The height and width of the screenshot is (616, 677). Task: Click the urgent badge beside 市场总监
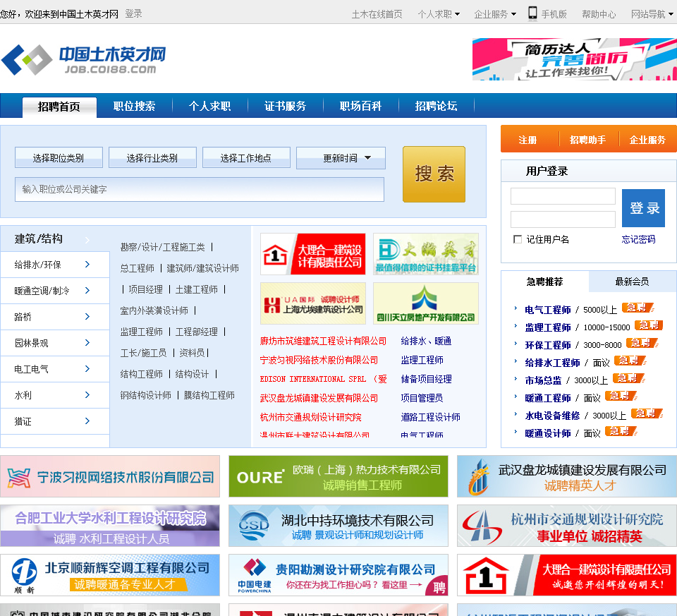pyautogui.click(x=628, y=379)
